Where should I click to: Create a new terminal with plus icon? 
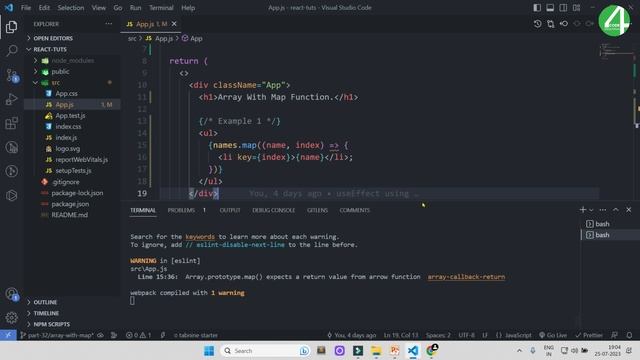click(x=582, y=210)
